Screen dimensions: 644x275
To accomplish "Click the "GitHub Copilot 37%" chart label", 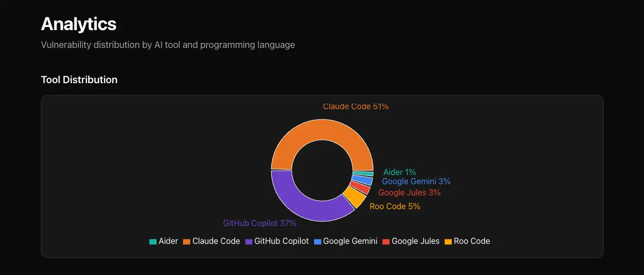I will click(260, 223).
